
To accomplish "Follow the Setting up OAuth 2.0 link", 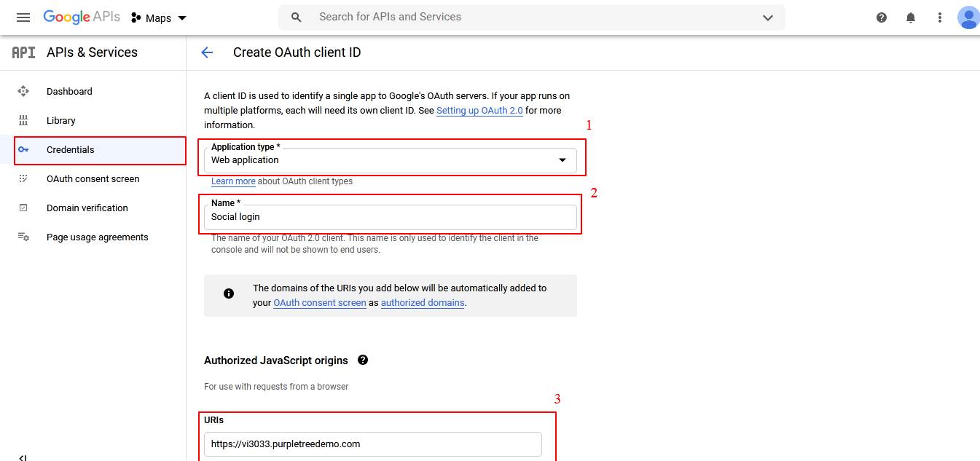I will tap(479, 111).
